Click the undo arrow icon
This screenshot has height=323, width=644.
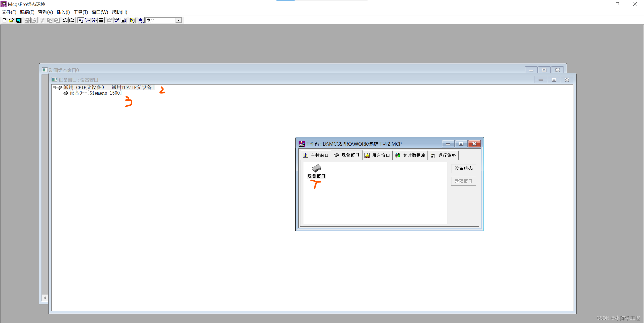(65, 21)
